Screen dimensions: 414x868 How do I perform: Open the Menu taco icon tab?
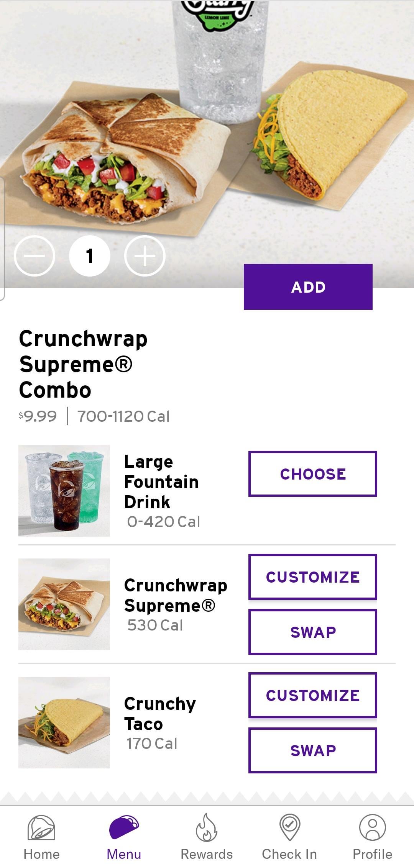[124, 828]
